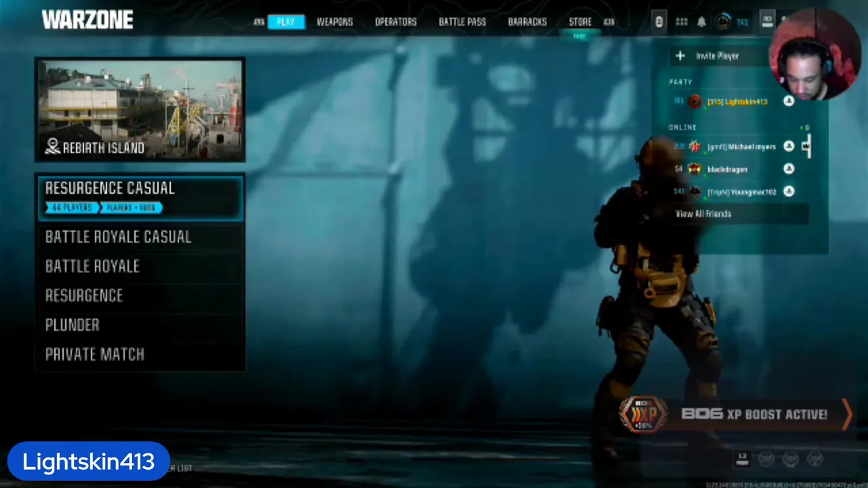Viewport: 868px width, 488px height.
Task: Open Private Match
Action: 140,354
